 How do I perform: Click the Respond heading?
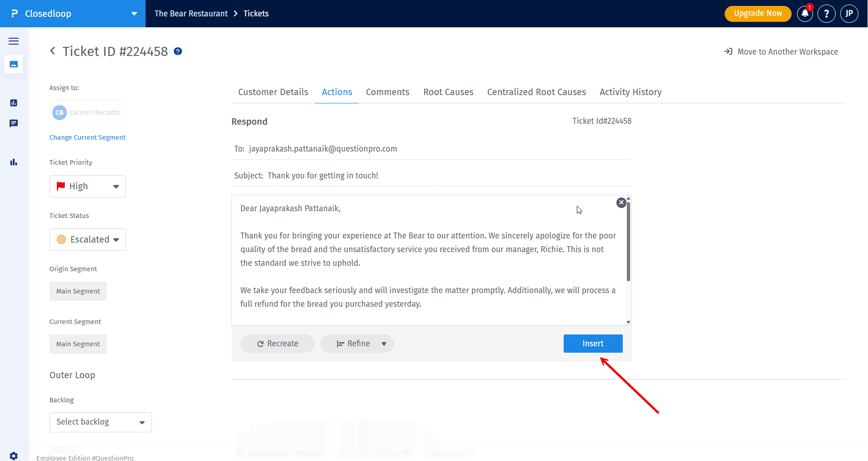pyautogui.click(x=249, y=122)
